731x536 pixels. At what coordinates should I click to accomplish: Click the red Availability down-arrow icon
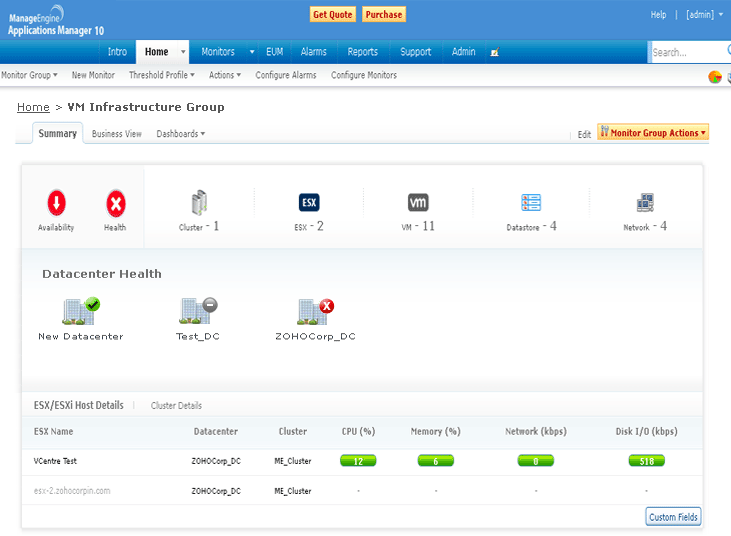click(x=57, y=204)
